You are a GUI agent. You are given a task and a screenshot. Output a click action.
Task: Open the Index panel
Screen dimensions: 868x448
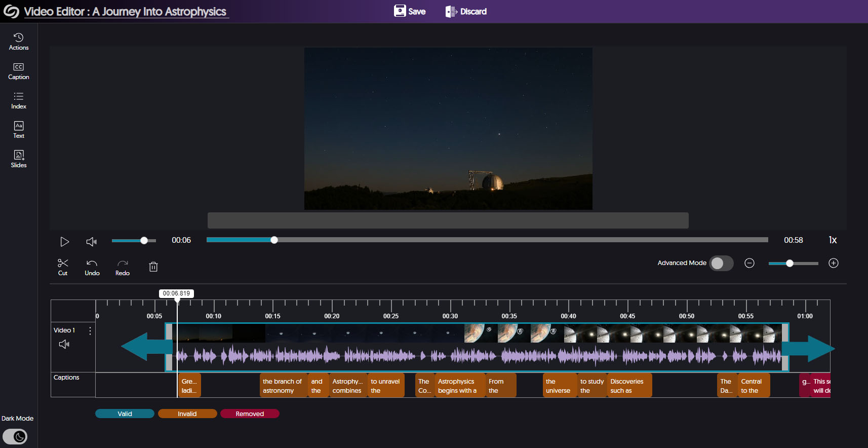point(19,101)
